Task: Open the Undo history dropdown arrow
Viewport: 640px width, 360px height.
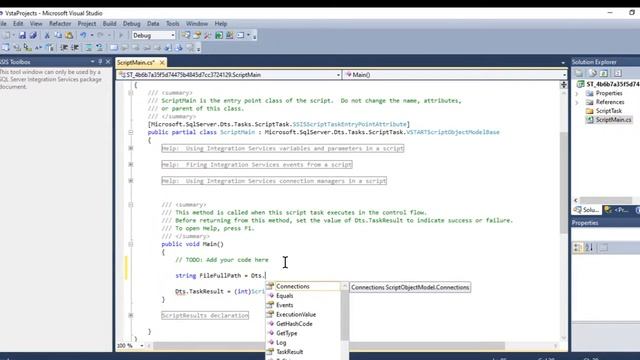Action: (91, 36)
